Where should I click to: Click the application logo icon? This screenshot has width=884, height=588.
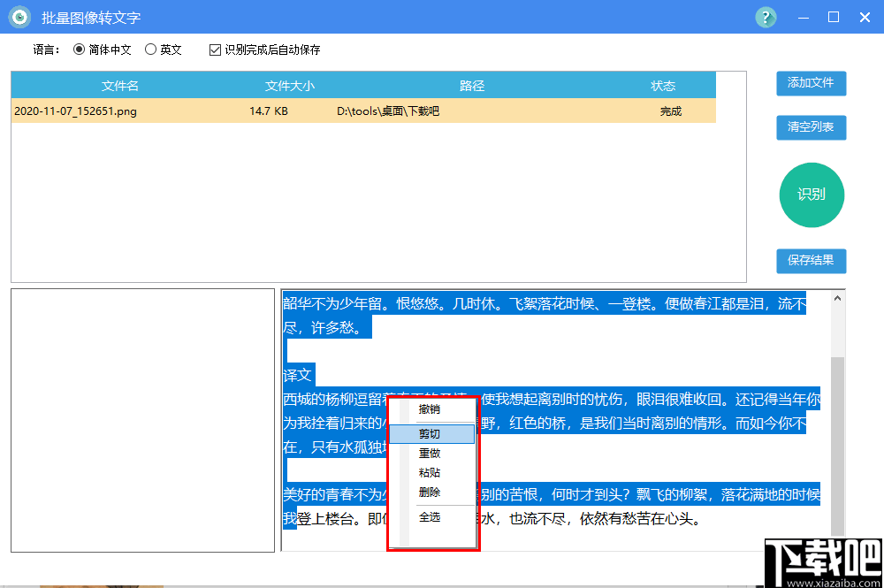tap(19, 17)
